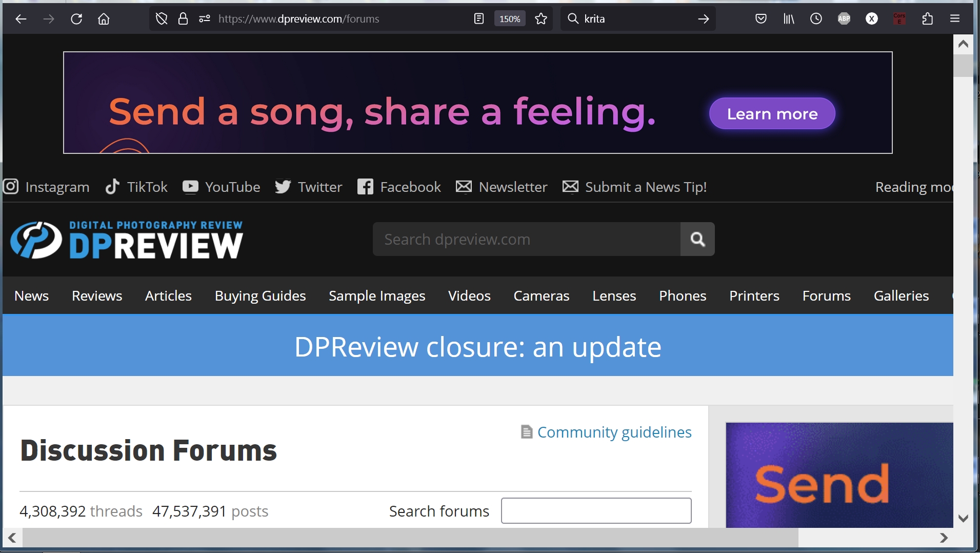Click Learn more button in ad banner
The image size is (980, 553).
pyautogui.click(x=772, y=114)
